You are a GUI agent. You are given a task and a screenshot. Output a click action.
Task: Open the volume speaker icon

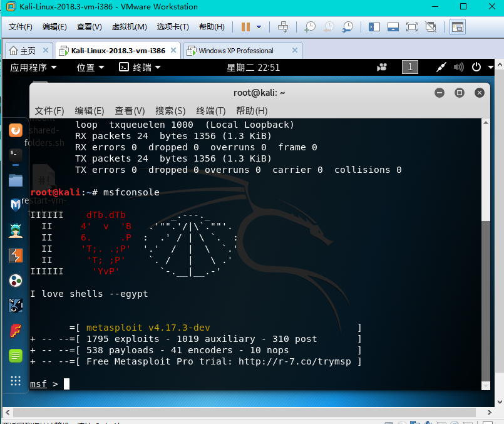(459, 67)
